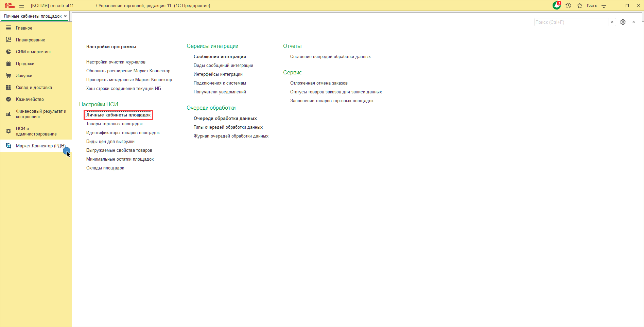Image resolution: width=644 pixels, height=327 pixels.
Task: Open Сообщения интеграции
Action: (x=220, y=56)
